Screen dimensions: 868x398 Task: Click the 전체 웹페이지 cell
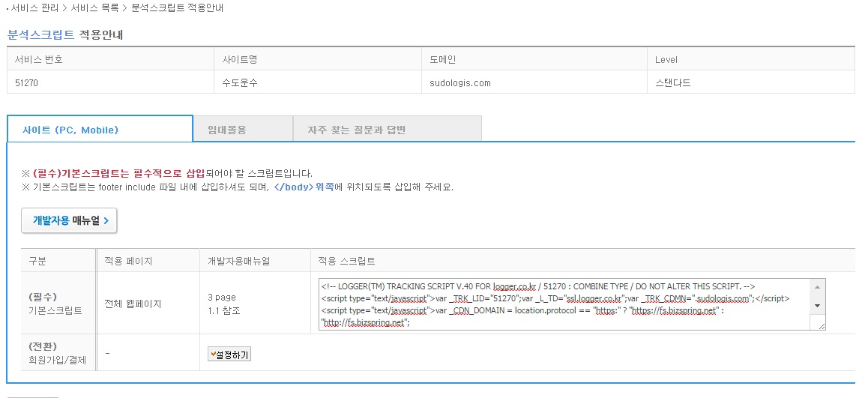click(148, 304)
